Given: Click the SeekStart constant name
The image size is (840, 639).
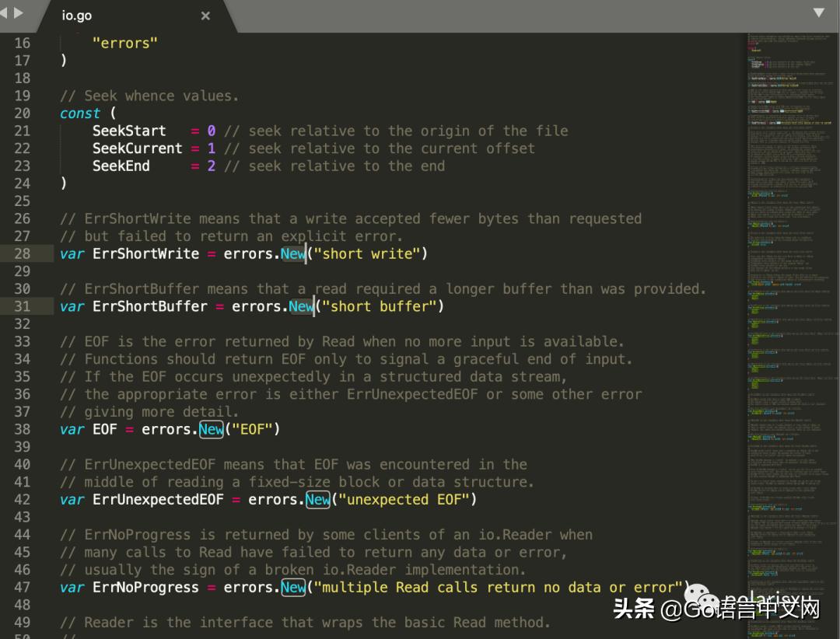Looking at the screenshot, I should coord(129,131).
